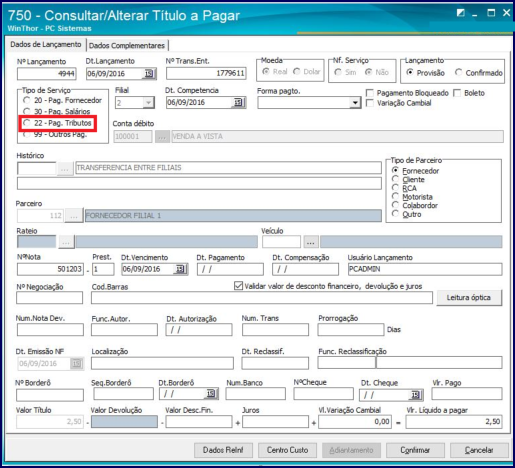This screenshot has height=468, width=515.
Task: Click the Vlr. Líquido a pagar field
Action: (454, 422)
